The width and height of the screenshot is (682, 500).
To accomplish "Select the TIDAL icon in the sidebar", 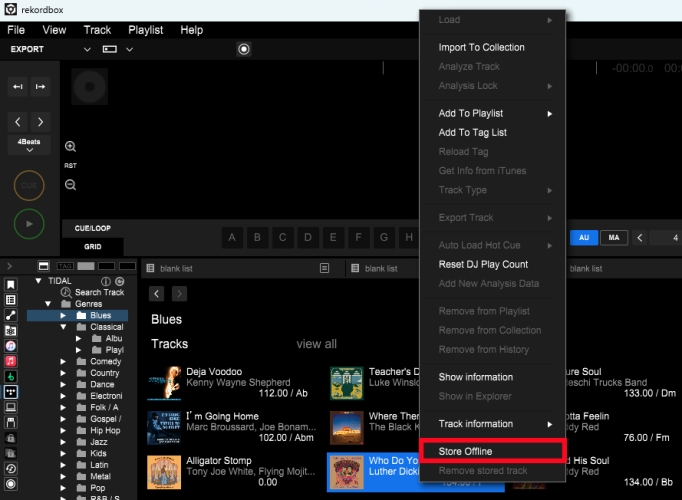I will pyautogui.click(x=10, y=392).
